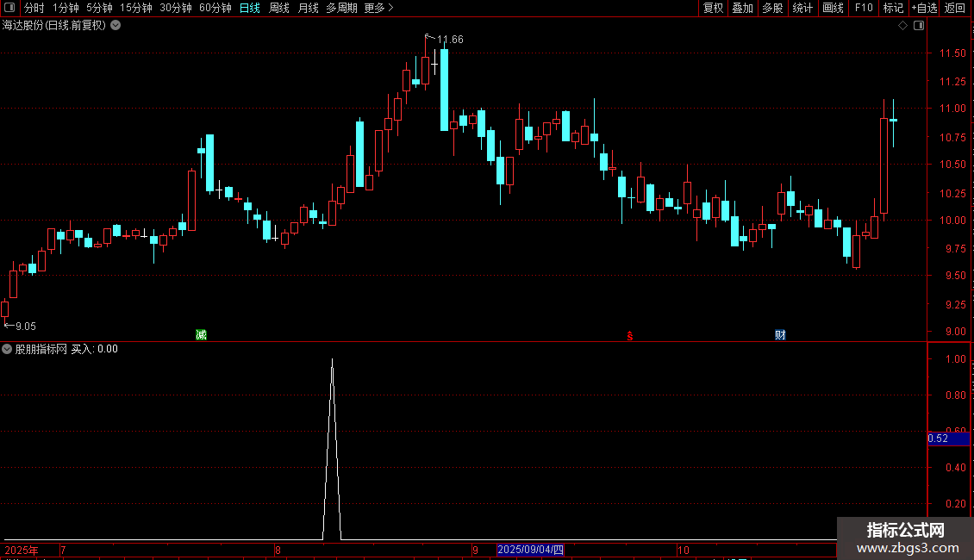Click the green 减 event marker
The width and height of the screenshot is (974, 560).
(201, 334)
